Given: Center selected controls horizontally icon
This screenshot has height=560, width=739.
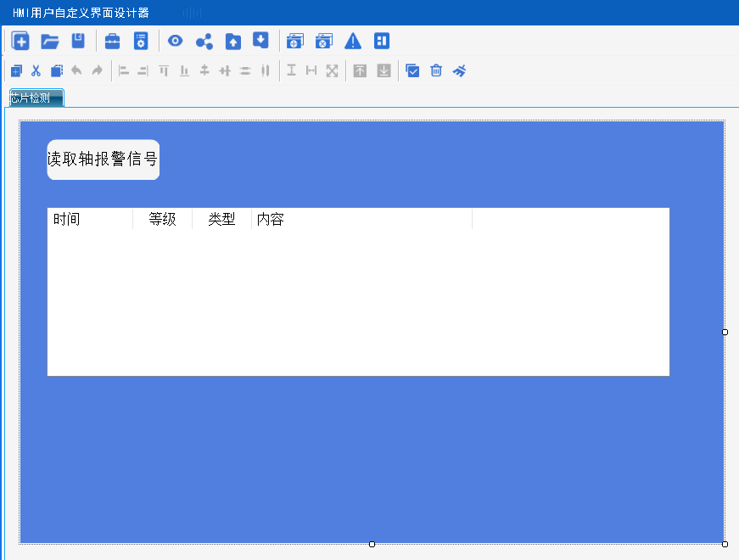Looking at the screenshot, I should 204,70.
